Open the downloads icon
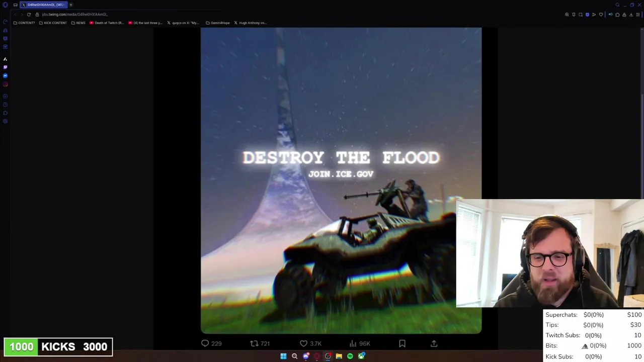 coord(631,15)
